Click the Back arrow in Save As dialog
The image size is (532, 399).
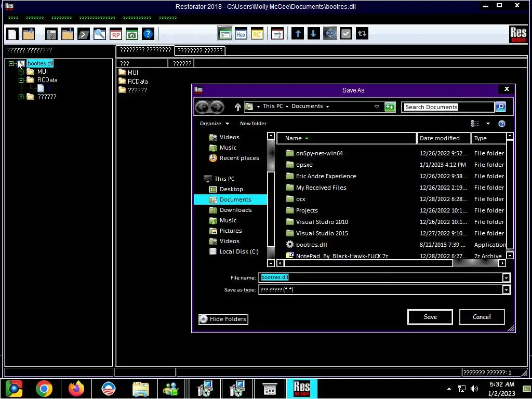202,107
